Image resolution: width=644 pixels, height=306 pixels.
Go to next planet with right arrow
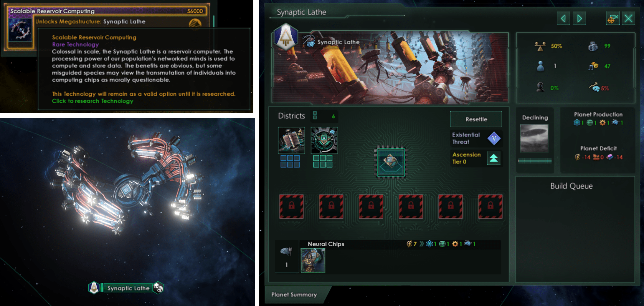(579, 19)
